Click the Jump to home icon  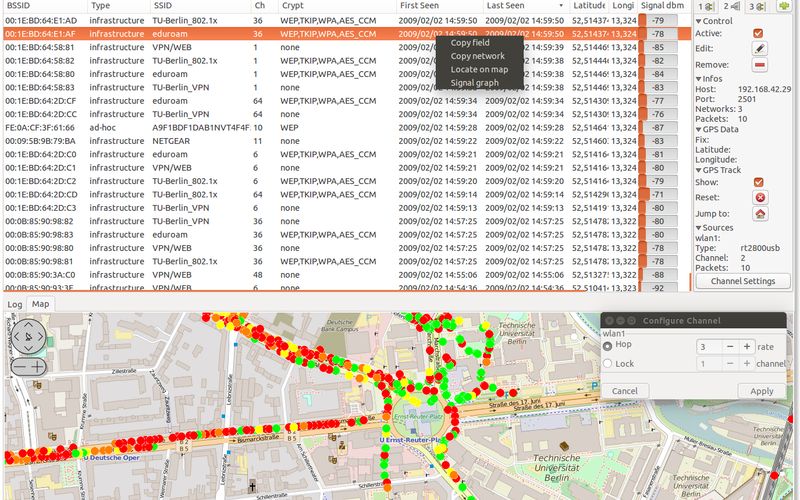[760, 214]
